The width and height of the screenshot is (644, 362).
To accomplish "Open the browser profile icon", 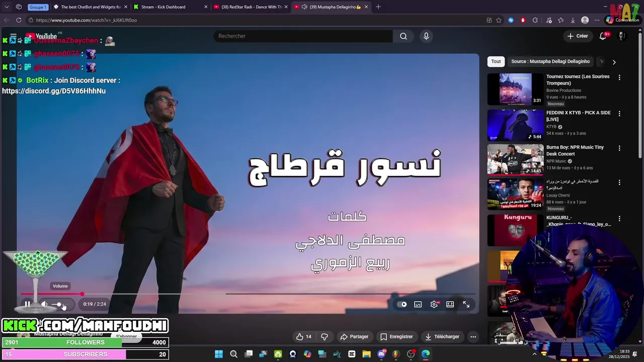I will 585,20.
